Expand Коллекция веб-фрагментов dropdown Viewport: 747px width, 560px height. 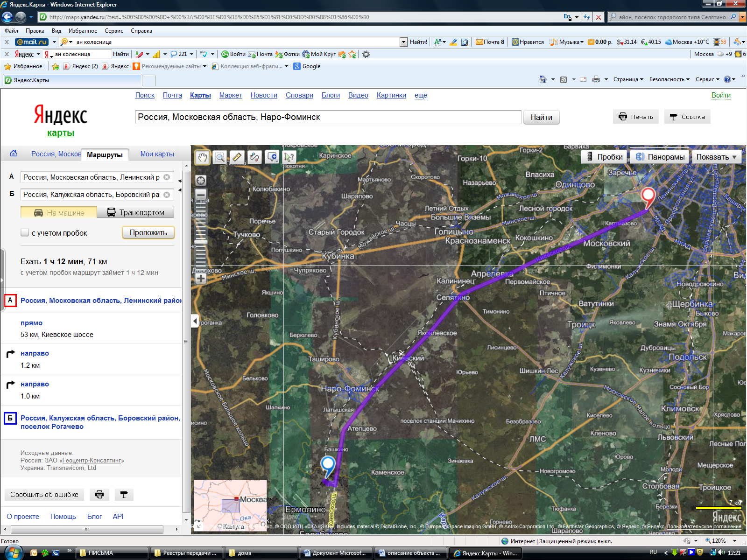(286, 66)
